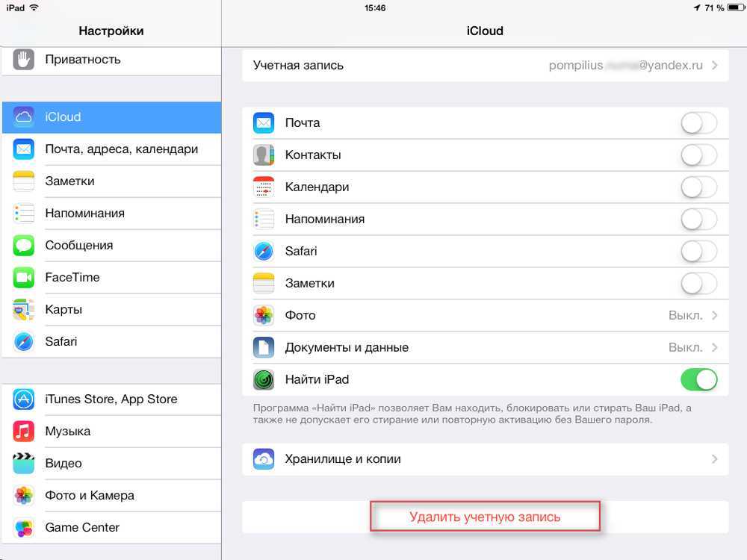Screen dimensions: 747x560
Task: Open the Account (Учетная запись) row
Action: tap(485, 66)
